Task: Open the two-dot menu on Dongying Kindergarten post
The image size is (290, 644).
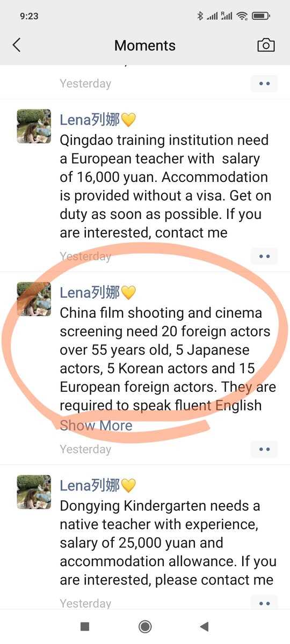Action: point(264,603)
